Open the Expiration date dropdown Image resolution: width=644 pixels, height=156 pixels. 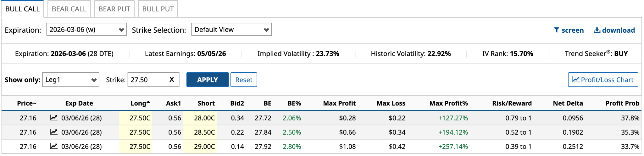(86, 30)
